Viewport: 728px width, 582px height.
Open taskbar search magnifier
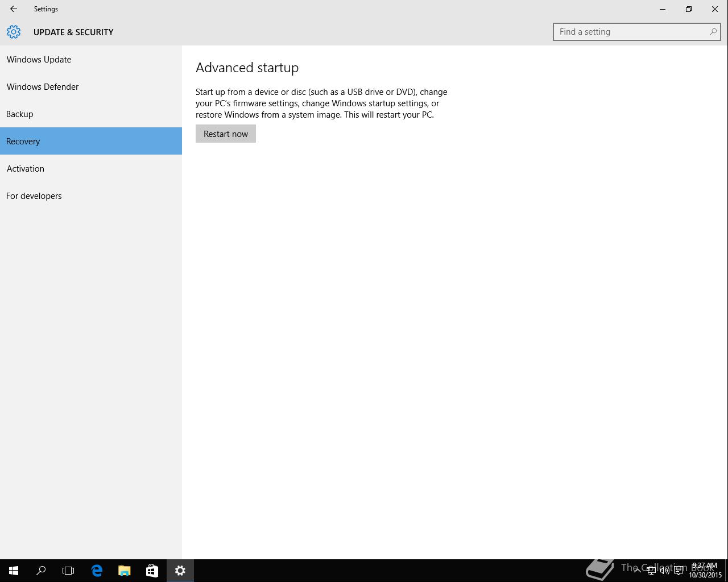pyautogui.click(x=41, y=571)
